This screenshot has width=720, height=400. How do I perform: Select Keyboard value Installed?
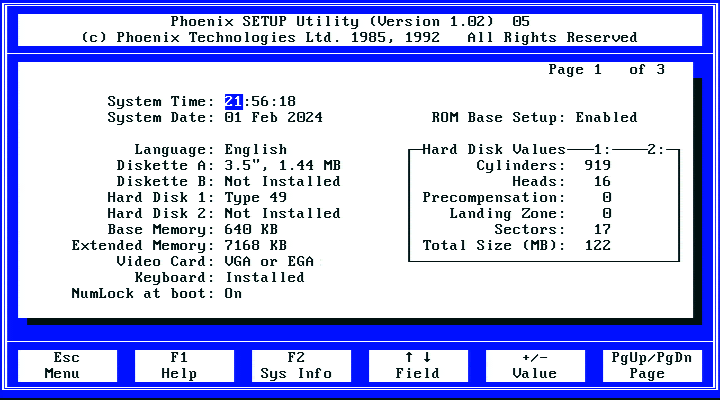pos(264,277)
